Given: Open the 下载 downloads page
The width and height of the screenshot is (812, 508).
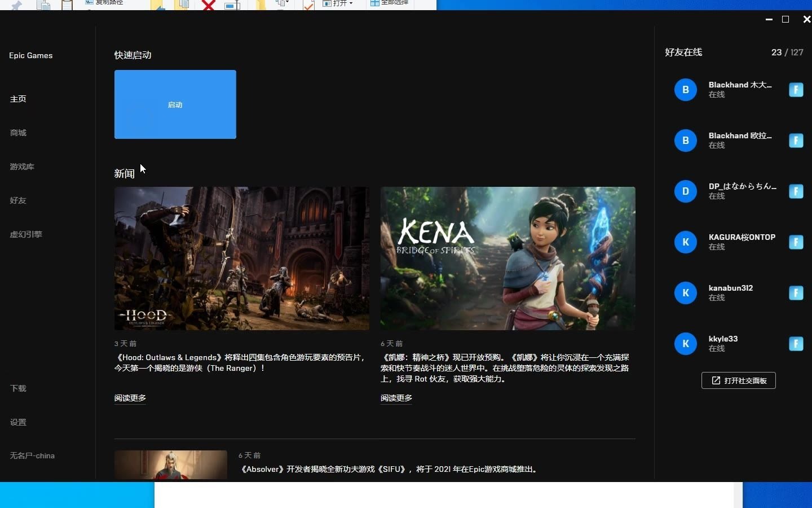Looking at the screenshot, I should [x=18, y=388].
